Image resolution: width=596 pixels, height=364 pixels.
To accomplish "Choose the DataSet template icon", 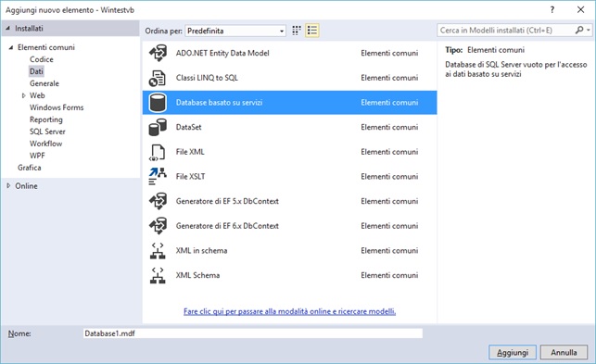I will point(158,127).
